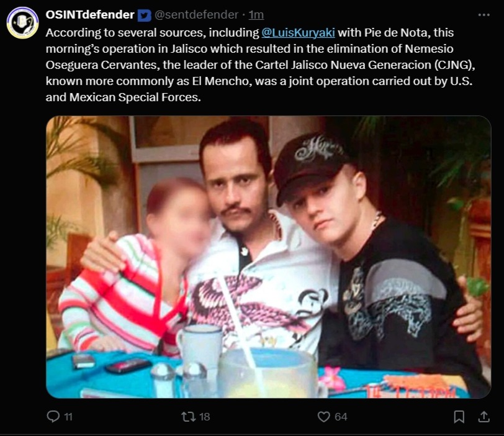Bookmark this post
The width and height of the screenshot is (504, 436).
459,417
